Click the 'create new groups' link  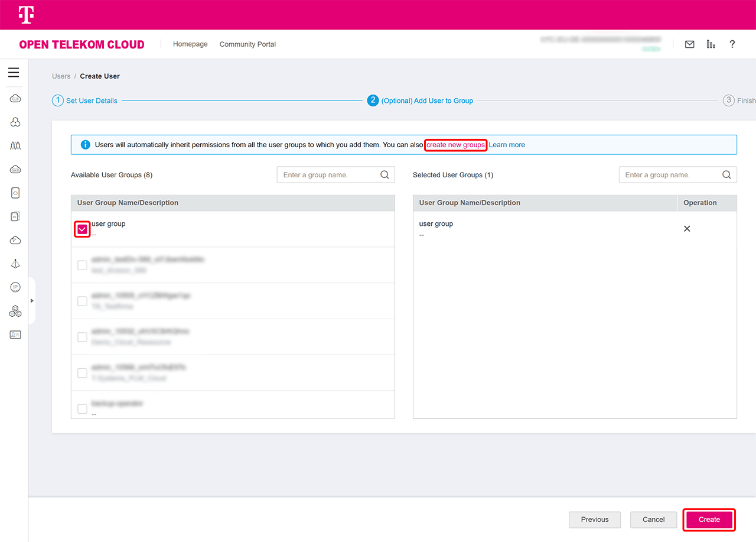455,145
